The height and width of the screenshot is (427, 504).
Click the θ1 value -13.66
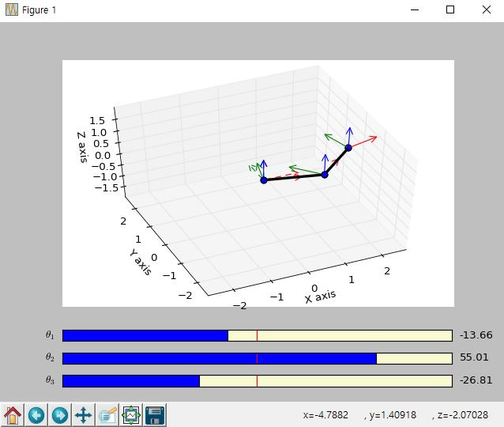coord(476,335)
